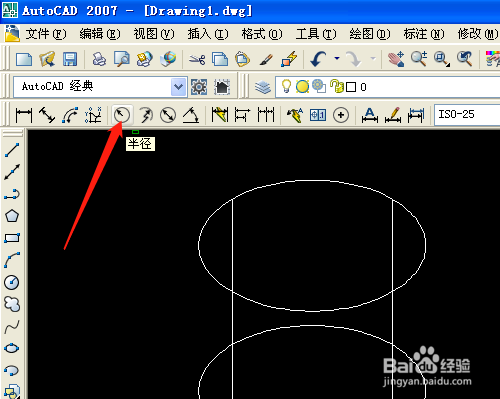
Task: Open Layer Properties Manager
Action: (x=263, y=87)
